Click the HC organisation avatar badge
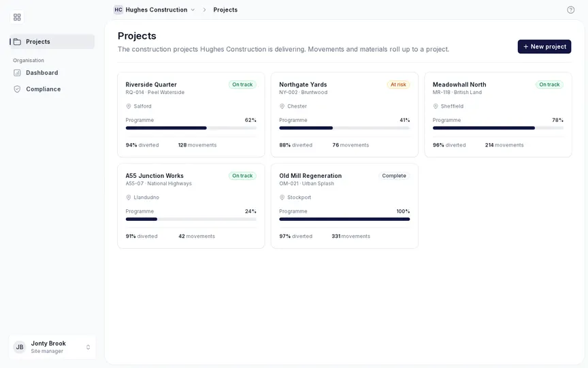Screen dimensions: 588x368 (x=118, y=10)
